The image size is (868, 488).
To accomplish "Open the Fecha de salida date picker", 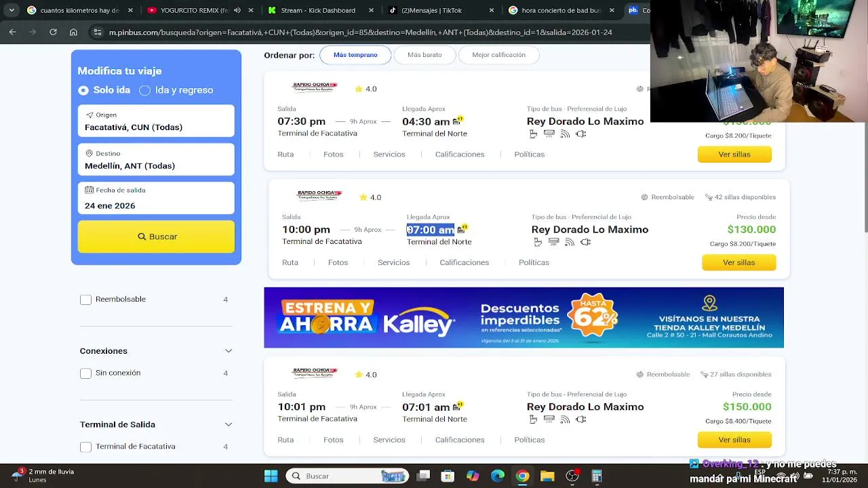I will coord(156,198).
